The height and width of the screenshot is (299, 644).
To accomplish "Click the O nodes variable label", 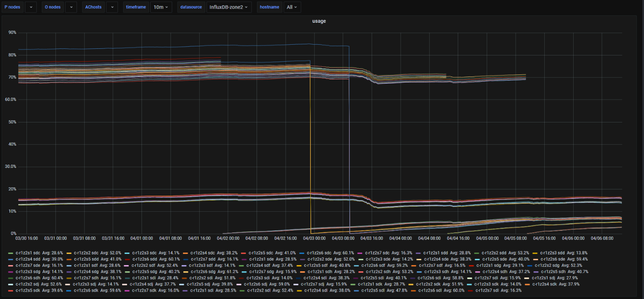I will pyautogui.click(x=53, y=7).
